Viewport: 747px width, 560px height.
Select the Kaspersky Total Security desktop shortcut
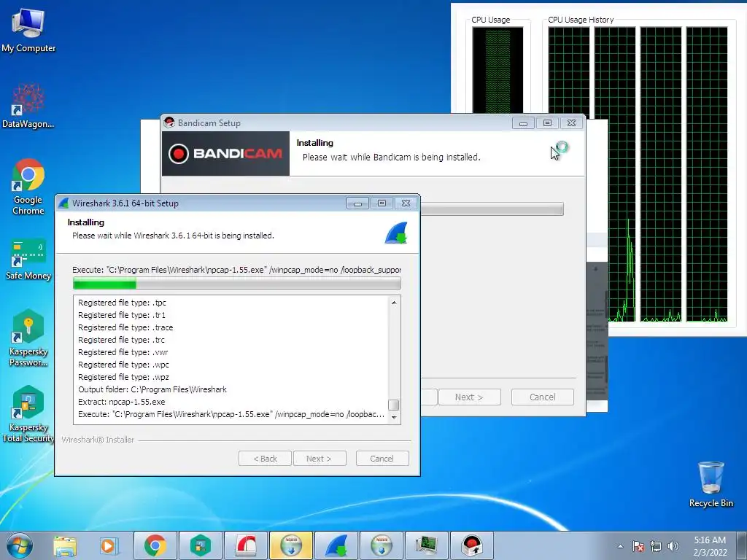coord(28,414)
